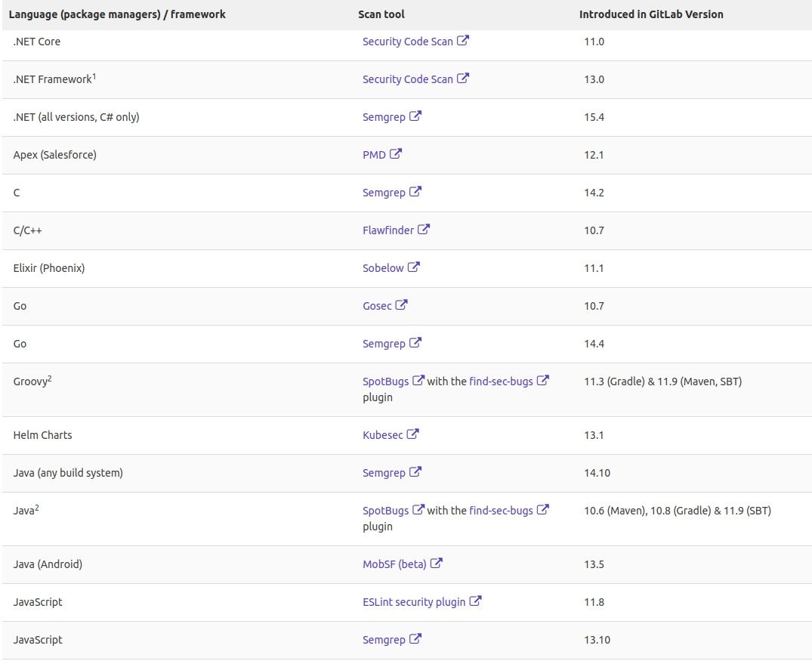The width and height of the screenshot is (812, 661).
Task: Click external link icon next to Kubesec
Action: click(x=412, y=434)
